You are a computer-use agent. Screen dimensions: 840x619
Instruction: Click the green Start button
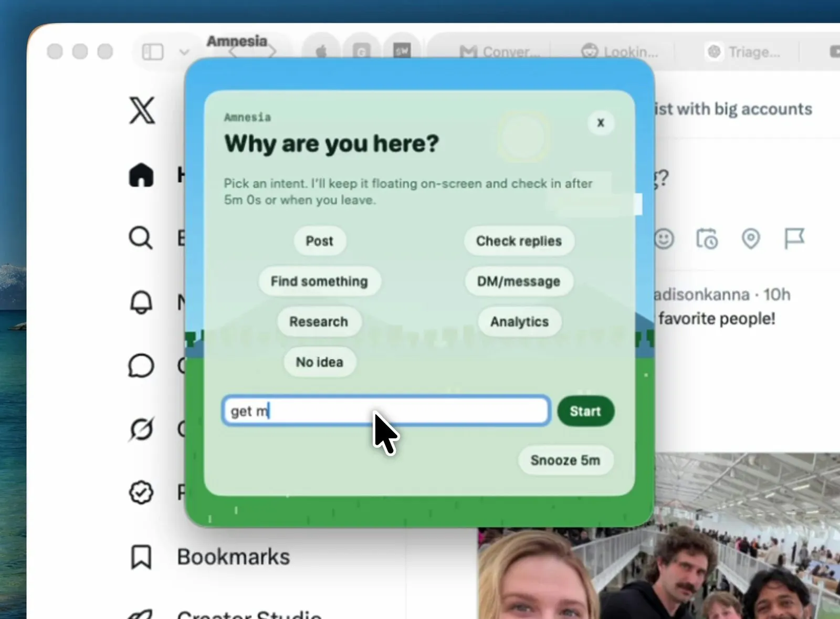coord(585,411)
